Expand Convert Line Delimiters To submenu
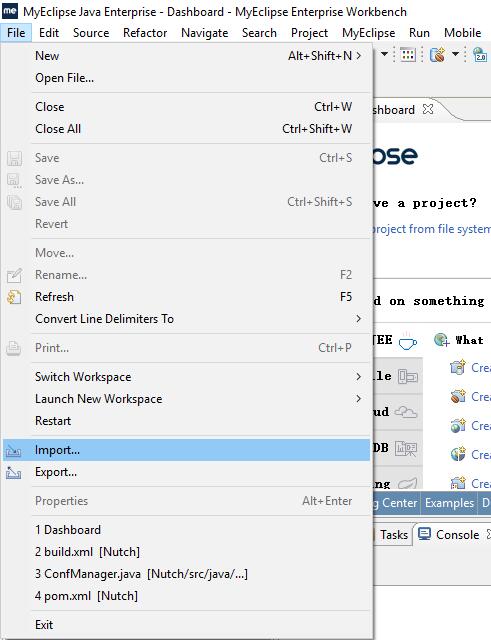This screenshot has height=640, width=491. click(x=187, y=319)
